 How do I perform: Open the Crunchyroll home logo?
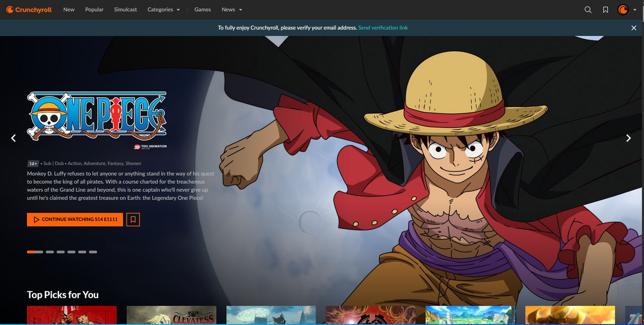pos(29,10)
